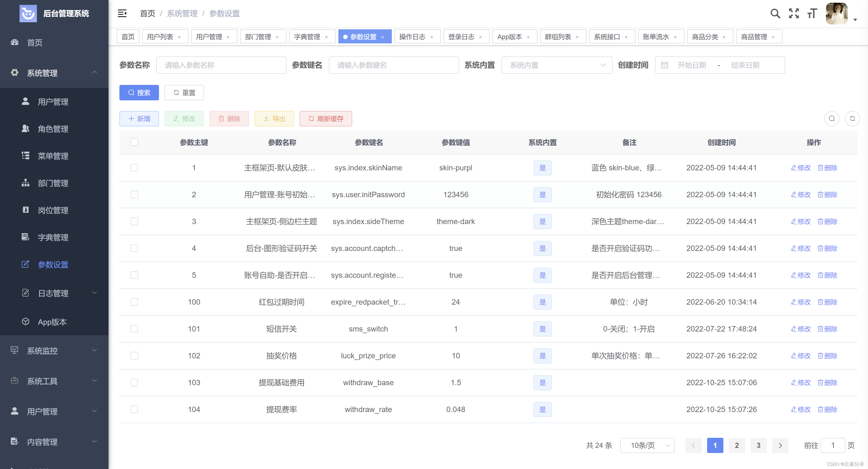This screenshot has width=868, height=469.
Task: Open the 系统内置 filter dropdown
Action: (556, 65)
